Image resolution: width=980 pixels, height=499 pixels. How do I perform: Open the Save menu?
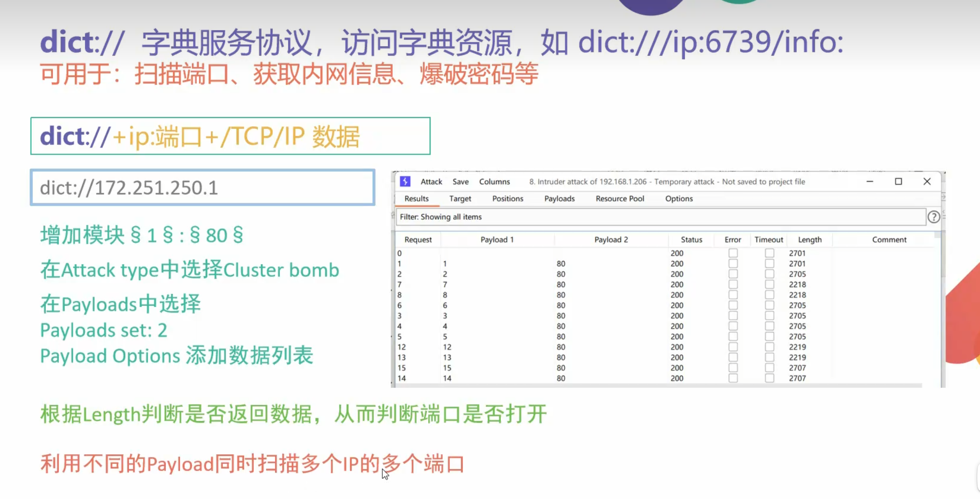[x=460, y=182]
